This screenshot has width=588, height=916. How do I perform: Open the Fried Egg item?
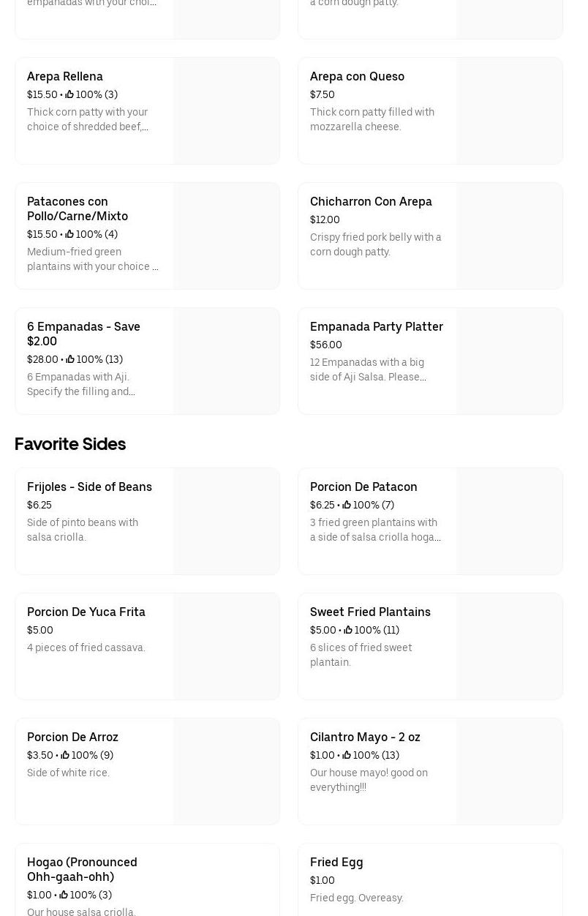tap(336, 863)
